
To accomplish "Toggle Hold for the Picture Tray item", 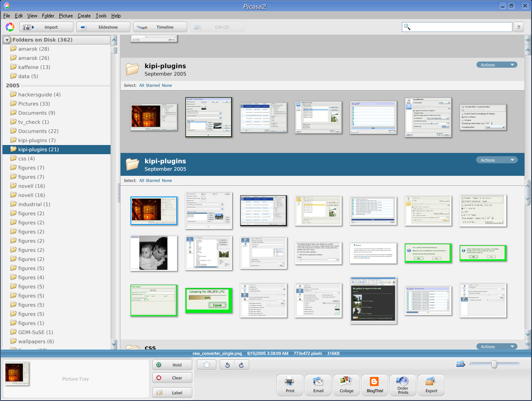I will click(x=172, y=364).
